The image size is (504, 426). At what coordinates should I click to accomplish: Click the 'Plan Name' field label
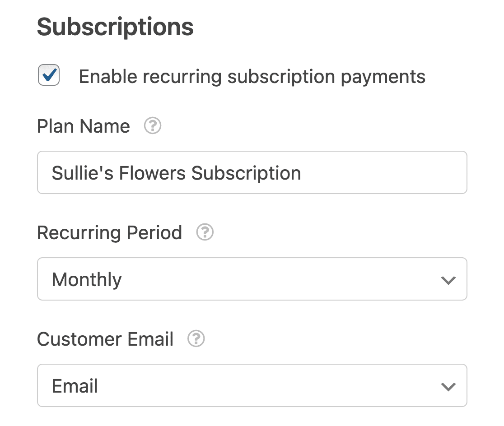click(83, 126)
